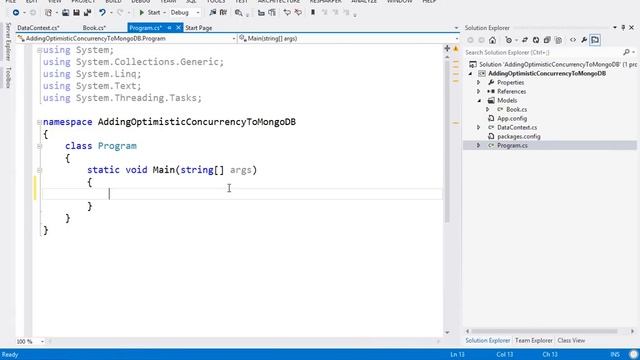Viewport: 640px width, 360px height.
Task: Pin the Program.cs tab
Action: point(169,28)
